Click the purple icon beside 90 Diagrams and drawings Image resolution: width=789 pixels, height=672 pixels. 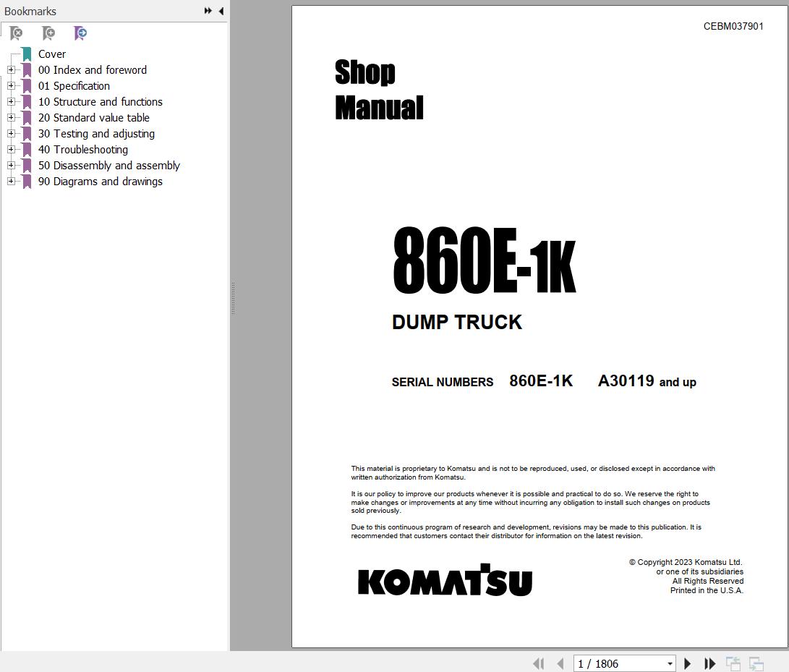click(x=27, y=182)
